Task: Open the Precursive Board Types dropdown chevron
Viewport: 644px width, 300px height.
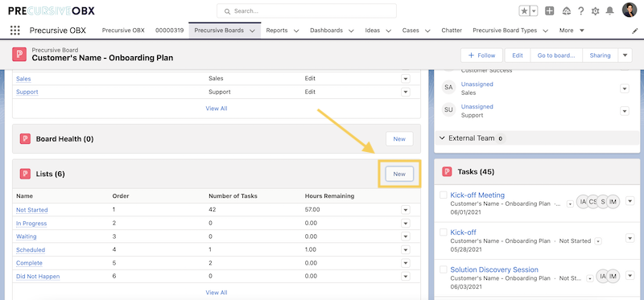Action: (546, 31)
